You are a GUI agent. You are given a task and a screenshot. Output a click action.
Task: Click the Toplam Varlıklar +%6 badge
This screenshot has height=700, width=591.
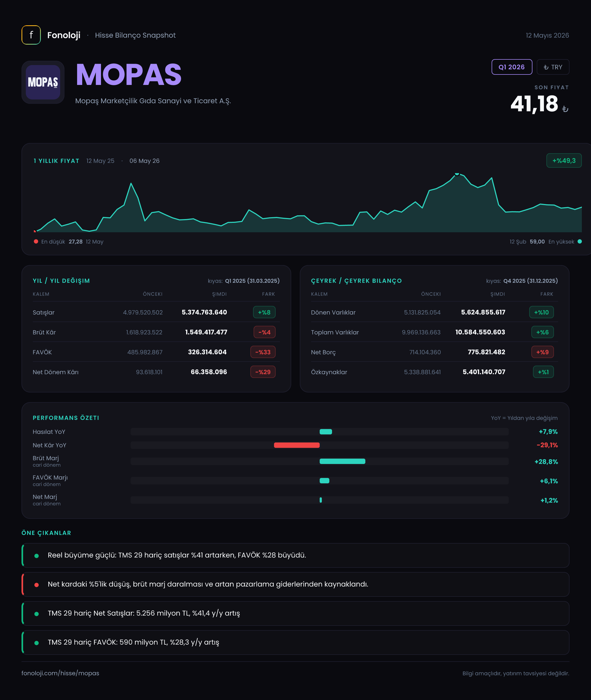(x=542, y=332)
